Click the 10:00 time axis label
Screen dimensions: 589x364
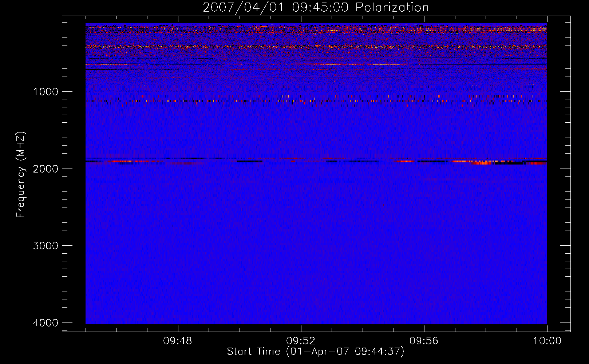coord(547,341)
